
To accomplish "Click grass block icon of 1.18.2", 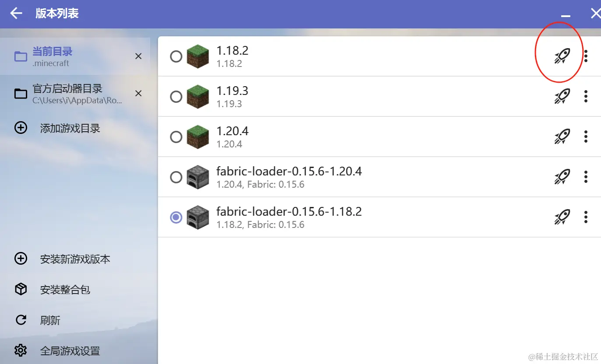I will [198, 56].
